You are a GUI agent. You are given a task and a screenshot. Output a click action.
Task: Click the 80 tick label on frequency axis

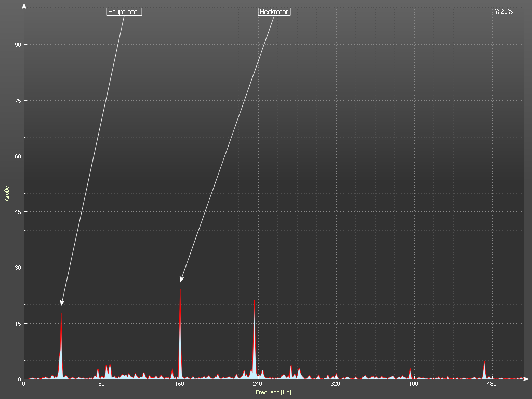102,384
